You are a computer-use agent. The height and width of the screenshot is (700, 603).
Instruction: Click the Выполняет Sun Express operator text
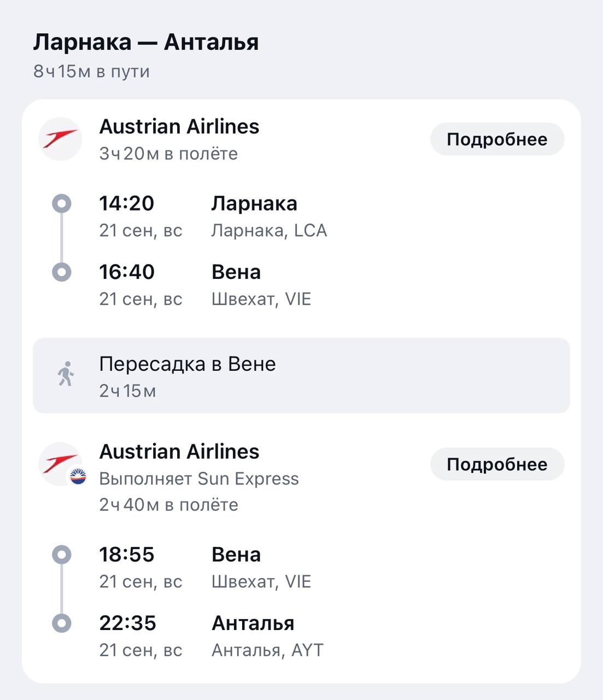[199, 479]
